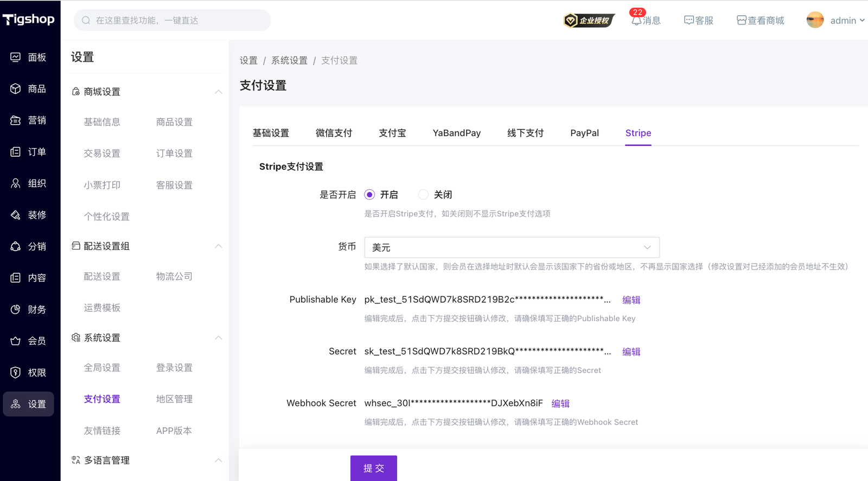Viewport: 868px width, 481px height.
Task: Click the search function input field
Action: coord(173,21)
